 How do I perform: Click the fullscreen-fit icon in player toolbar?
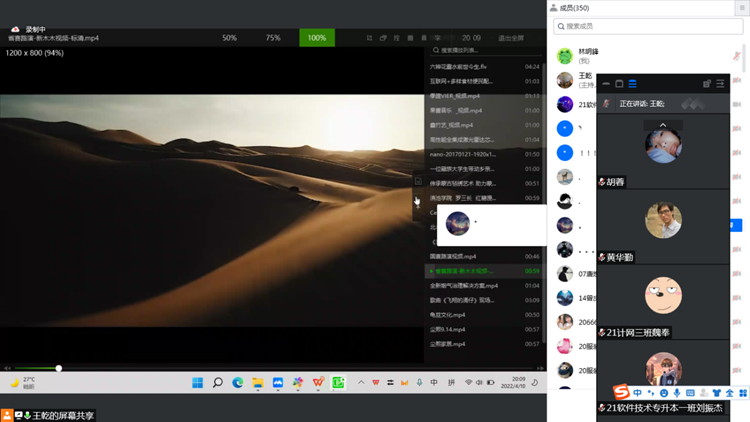point(369,38)
